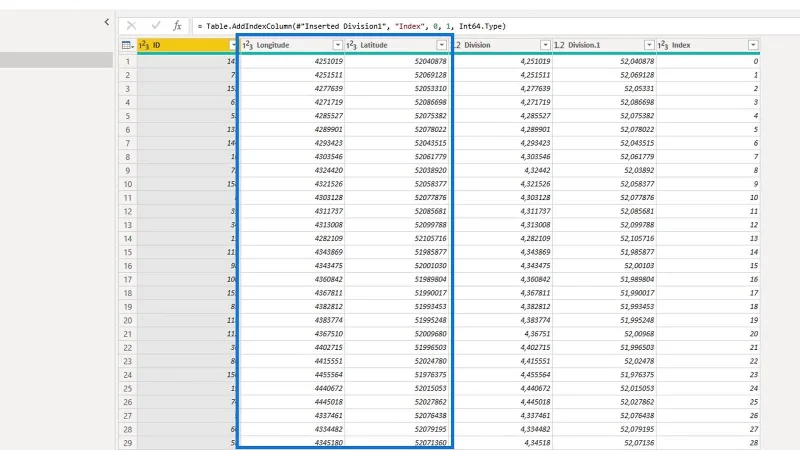Select Division cell 4,285527
Image resolution: width=800 pixels, height=450 pixels.
501,116
